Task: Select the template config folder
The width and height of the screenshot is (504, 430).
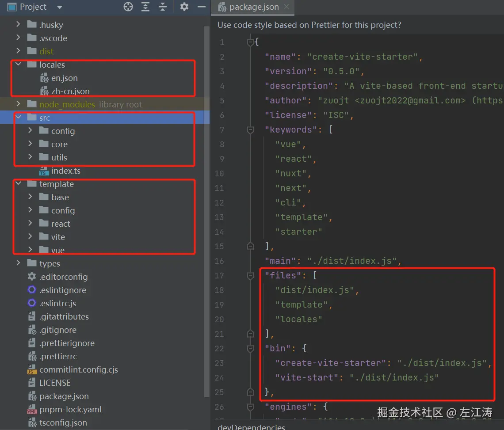Action: (x=63, y=210)
